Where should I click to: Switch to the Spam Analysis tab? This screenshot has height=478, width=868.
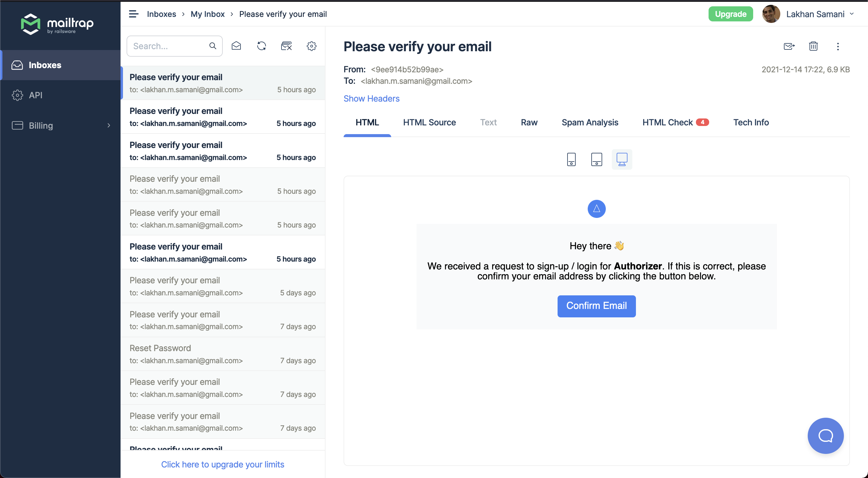click(x=590, y=122)
